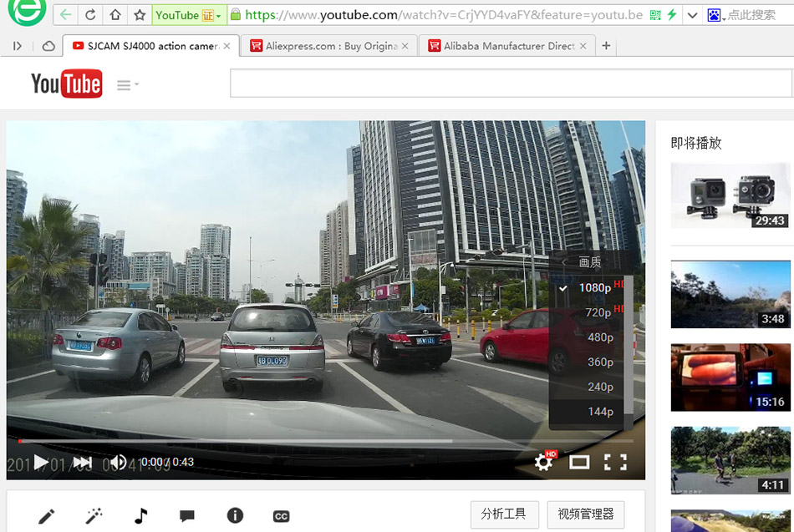The height and width of the screenshot is (532, 794).
Task: Expand the YouTube guide menu dropdown
Action: pos(128,84)
